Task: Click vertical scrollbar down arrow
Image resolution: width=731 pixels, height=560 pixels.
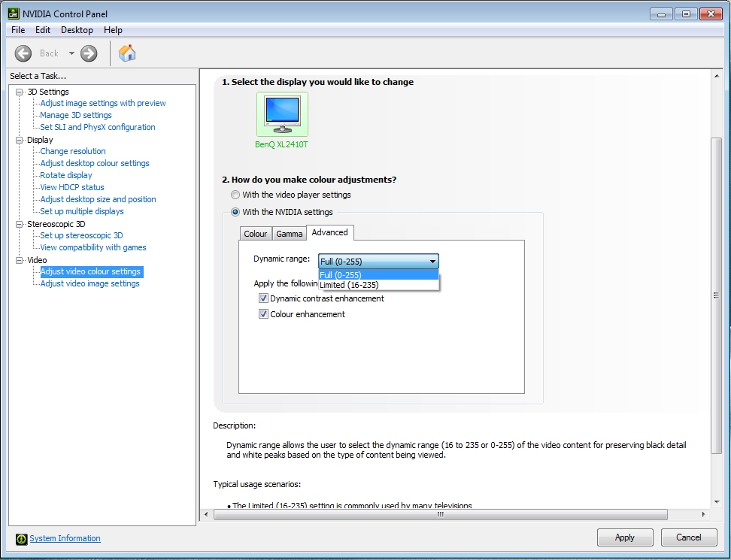Action: 717,502
